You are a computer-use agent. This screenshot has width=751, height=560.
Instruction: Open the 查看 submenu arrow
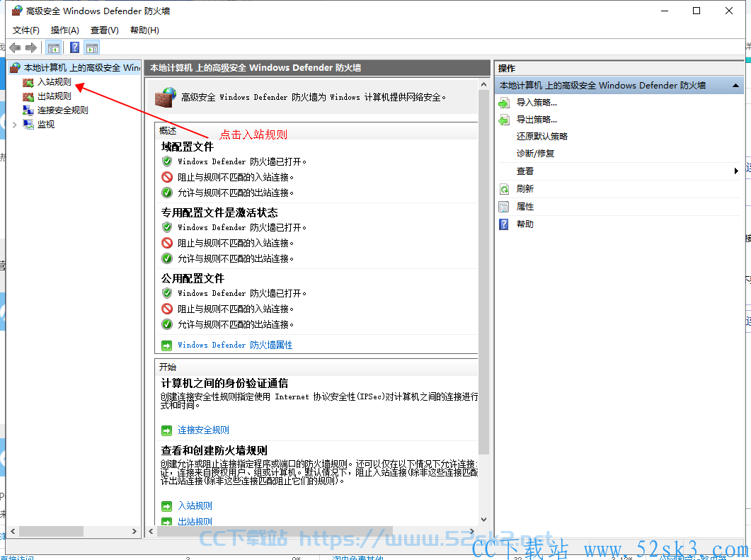click(x=736, y=171)
